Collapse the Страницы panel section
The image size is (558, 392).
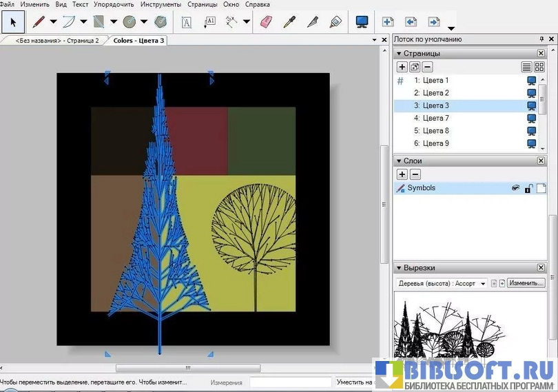398,53
